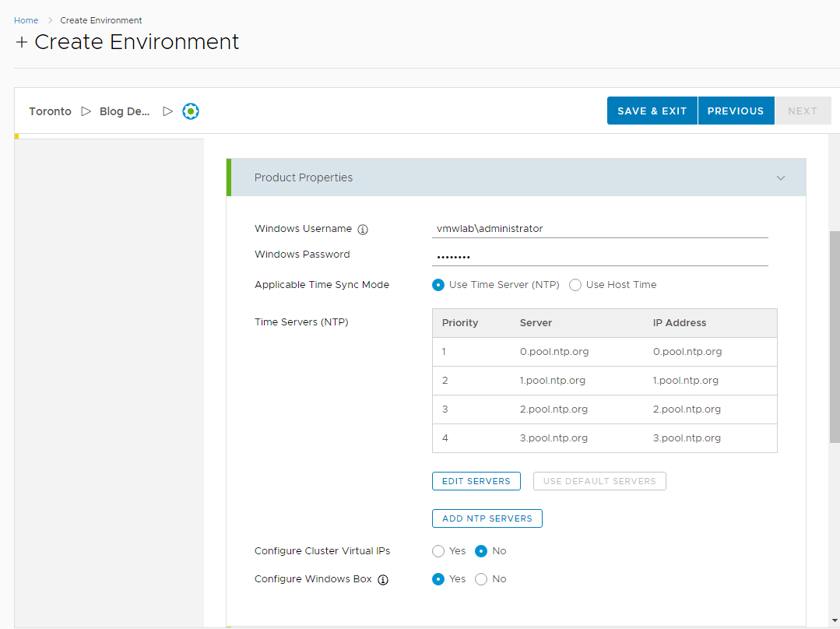
Task: Choose No for Configure Windows Box
Action: pyautogui.click(x=481, y=579)
